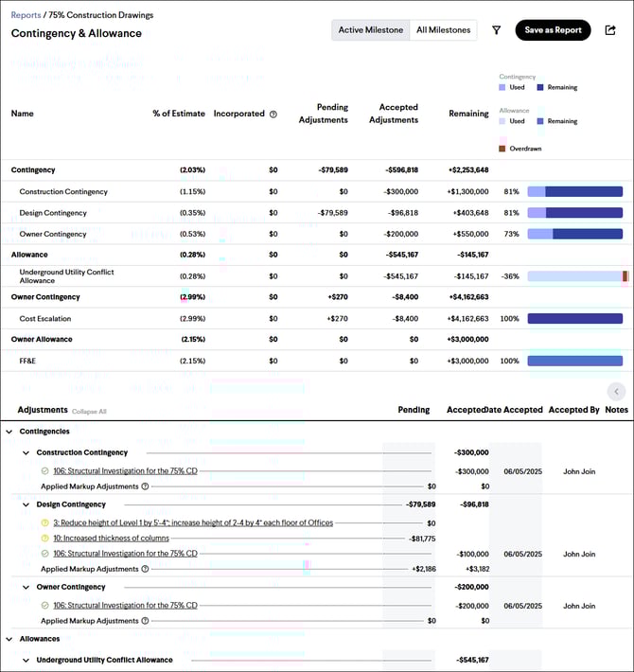Click Construction Contingency 81% progress bar
The height and width of the screenshot is (672, 634).
[575, 191]
